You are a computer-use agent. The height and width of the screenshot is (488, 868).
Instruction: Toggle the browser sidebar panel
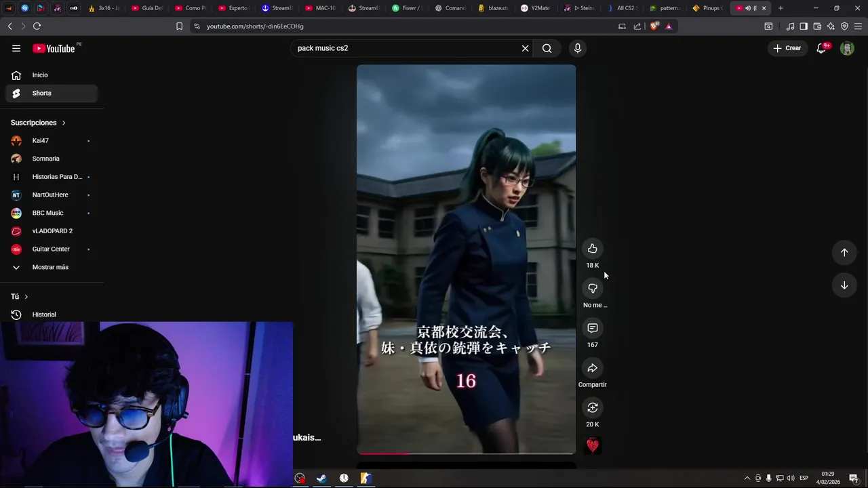(x=804, y=26)
